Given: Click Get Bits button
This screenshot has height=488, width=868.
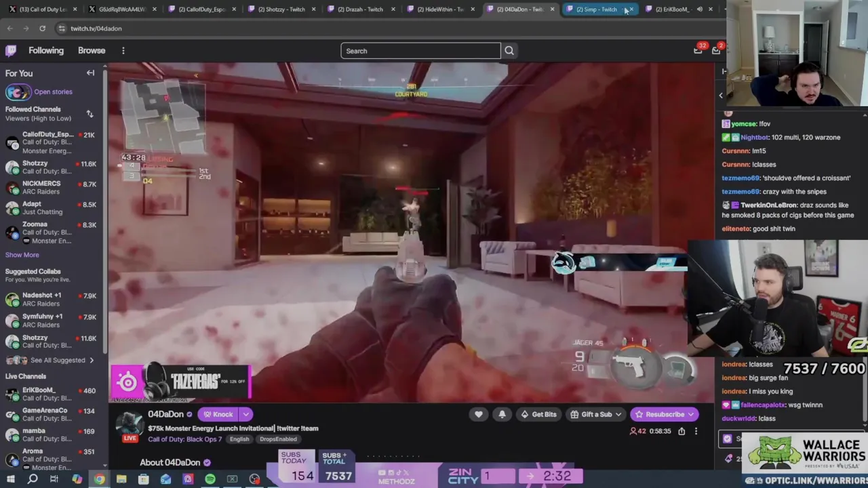Looking at the screenshot, I should coord(539,414).
